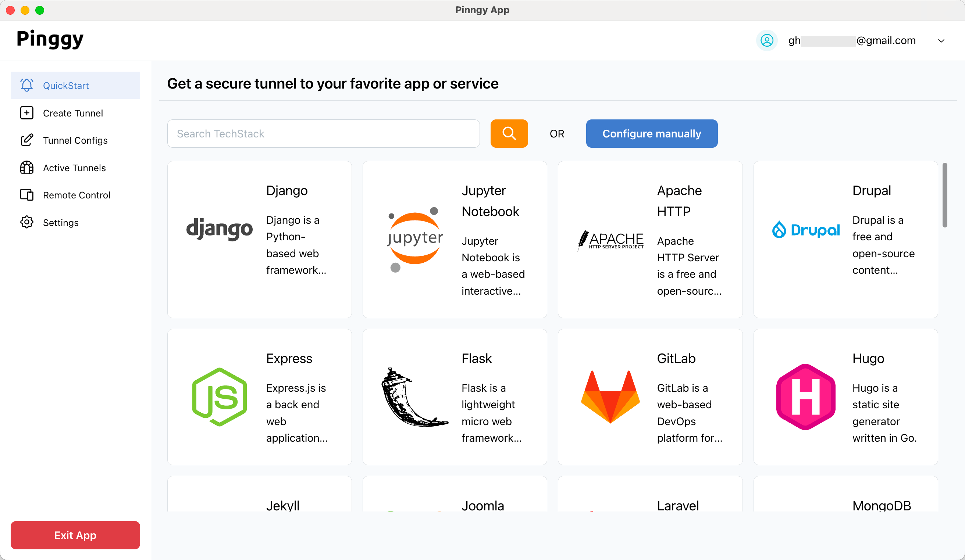Click the account email address
Screen dimensions: 965x560
[852, 40]
